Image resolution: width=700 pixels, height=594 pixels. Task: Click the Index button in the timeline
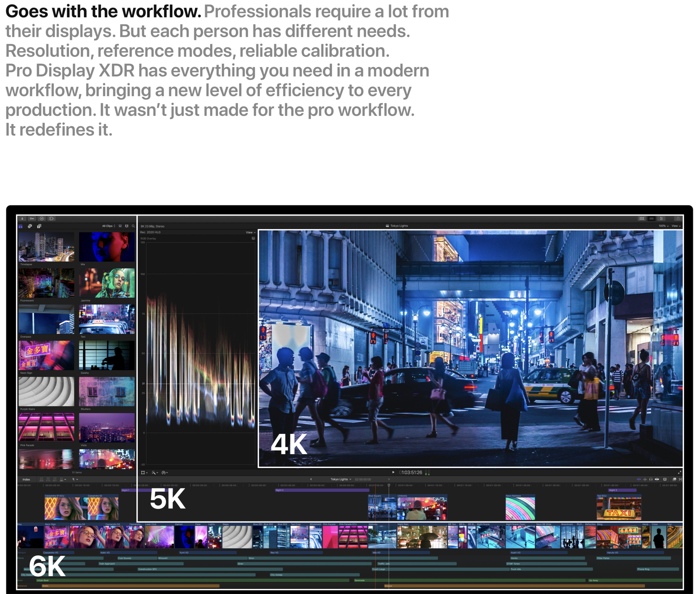(27, 479)
